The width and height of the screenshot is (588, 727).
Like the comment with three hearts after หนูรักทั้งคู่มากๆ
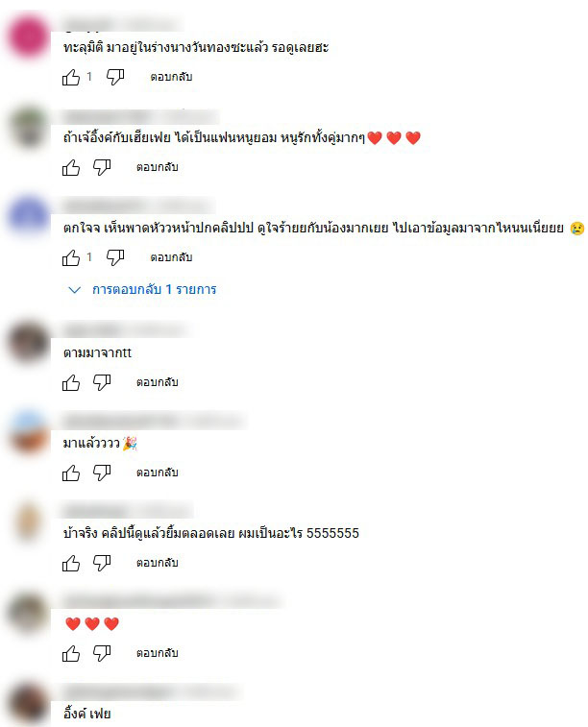[71, 167]
